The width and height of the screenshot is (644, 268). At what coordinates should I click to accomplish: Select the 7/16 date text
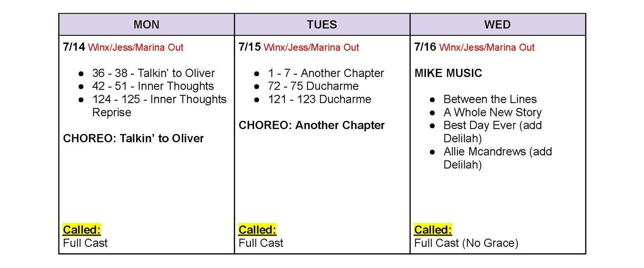[425, 47]
